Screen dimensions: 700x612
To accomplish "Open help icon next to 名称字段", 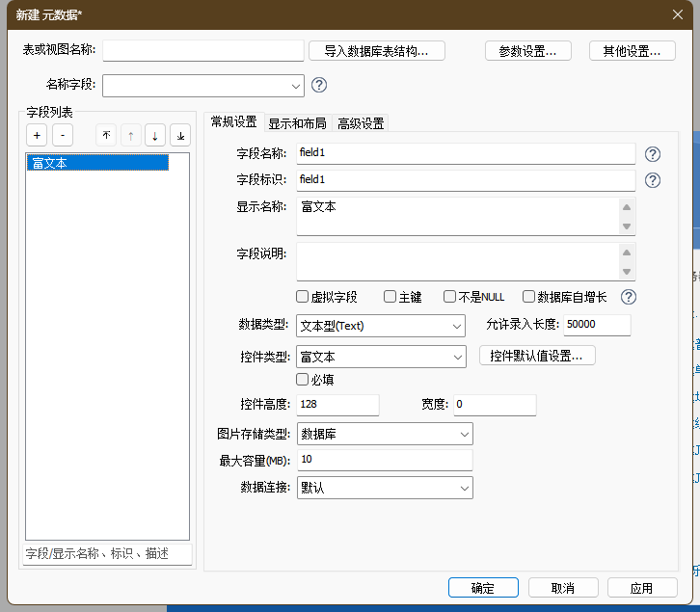I will pyautogui.click(x=319, y=85).
